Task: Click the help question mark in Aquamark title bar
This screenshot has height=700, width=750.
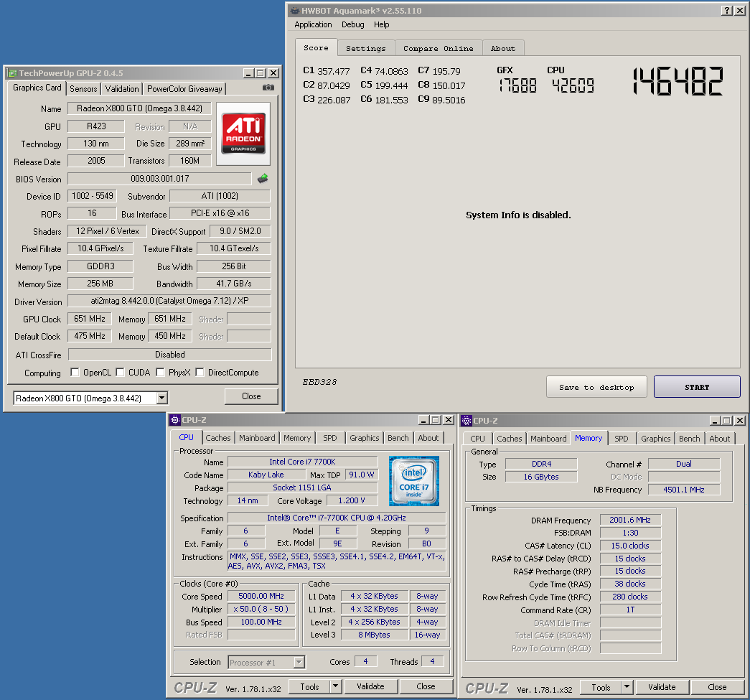Action: pos(727,11)
